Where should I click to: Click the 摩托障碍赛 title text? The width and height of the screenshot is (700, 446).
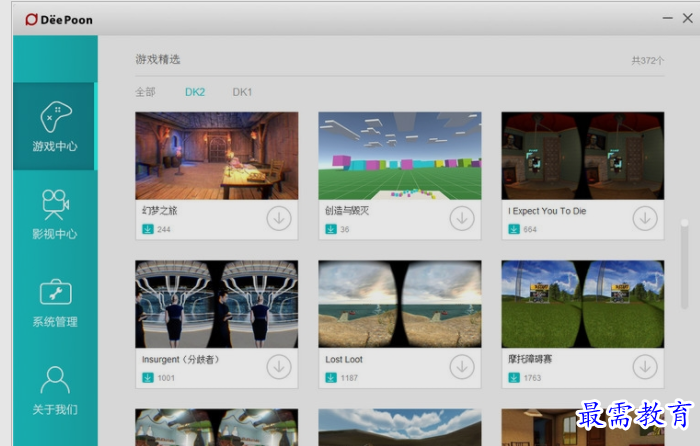(530, 359)
